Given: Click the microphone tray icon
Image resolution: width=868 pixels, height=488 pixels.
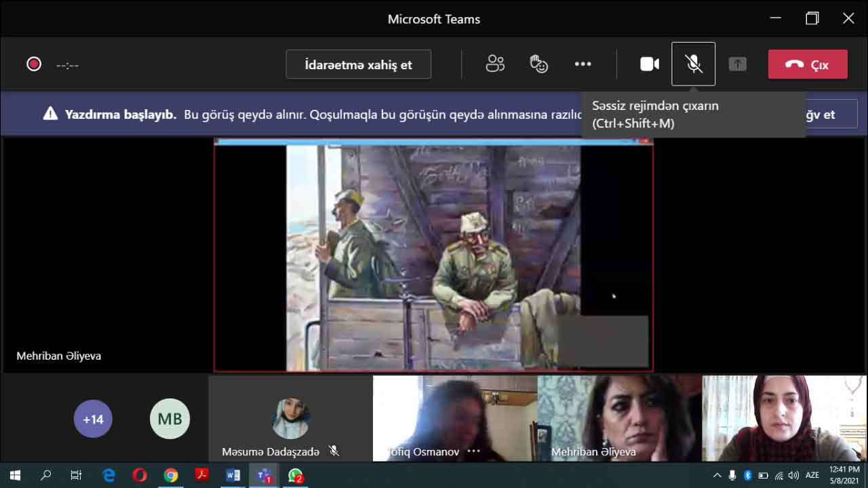Looking at the screenshot, I should [x=732, y=475].
